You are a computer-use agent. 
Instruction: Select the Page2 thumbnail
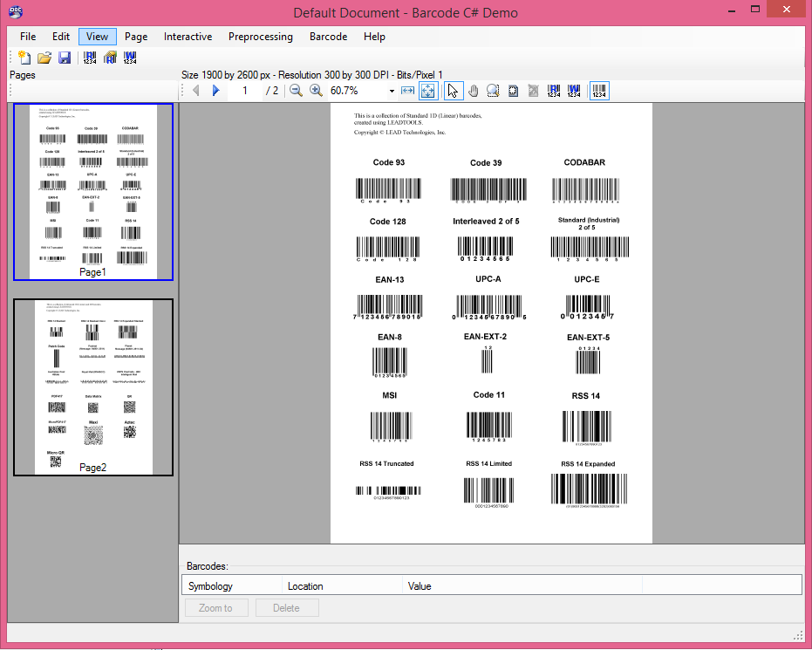pos(93,387)
